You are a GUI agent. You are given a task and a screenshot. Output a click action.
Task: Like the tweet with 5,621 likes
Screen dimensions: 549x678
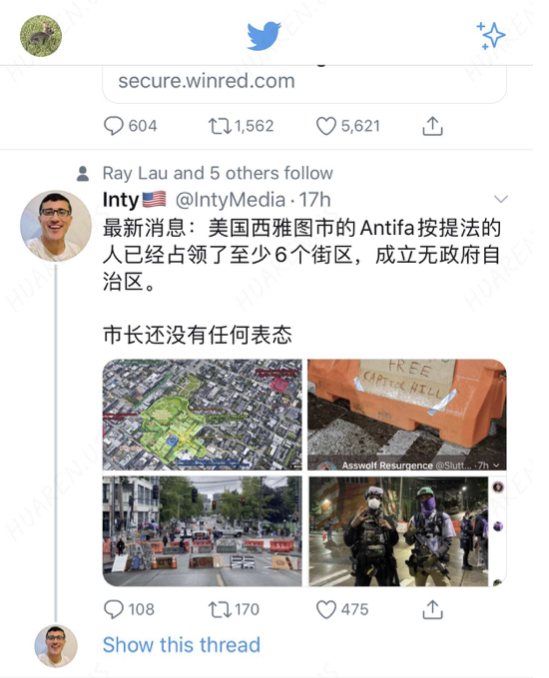click(326, 126)
